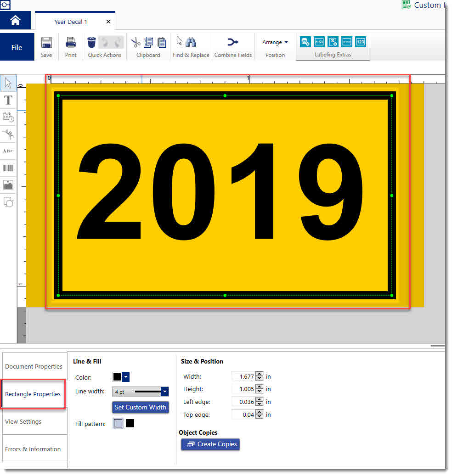Screen dimensions: 452x476
Task: Click the Combine Fields icon
Action: (x=233, y=43)
